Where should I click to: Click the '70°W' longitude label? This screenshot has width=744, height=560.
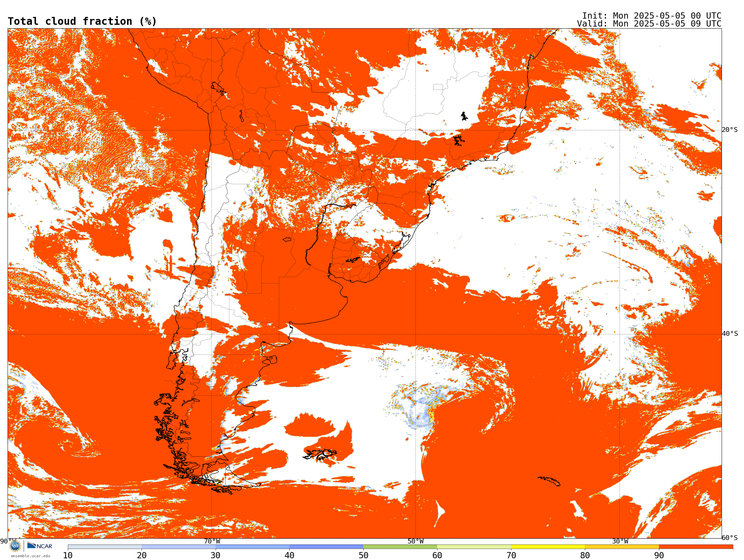coord(212,541)
